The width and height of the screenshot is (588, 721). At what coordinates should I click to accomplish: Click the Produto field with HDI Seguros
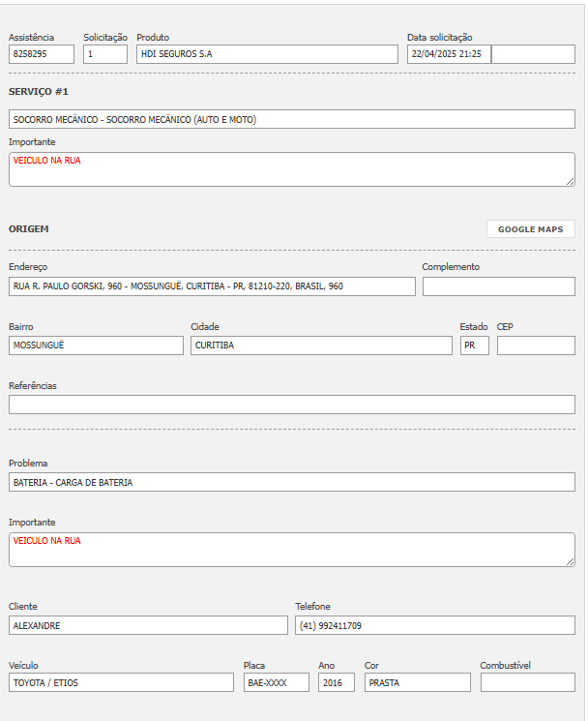coord(267,54)
